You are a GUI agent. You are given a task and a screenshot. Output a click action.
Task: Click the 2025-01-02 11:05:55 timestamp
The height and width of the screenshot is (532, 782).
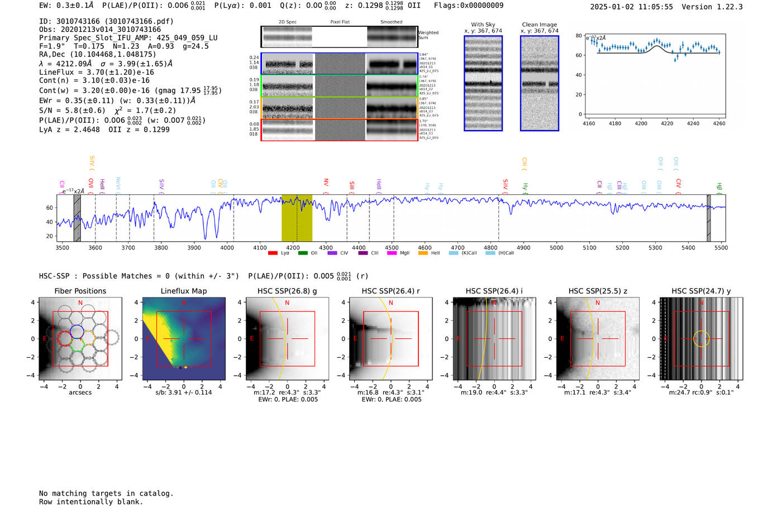(632, 7)
